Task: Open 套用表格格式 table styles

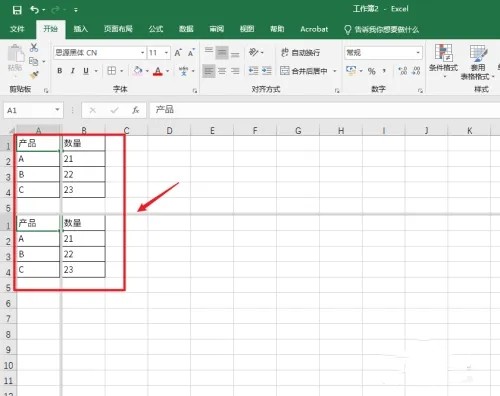Action: 477,63
